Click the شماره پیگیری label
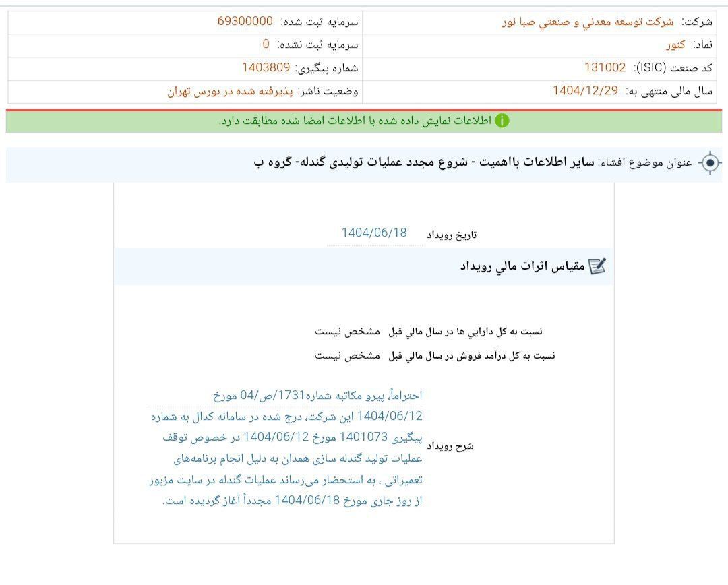This screenshot has height=585, width=728. (x=327, y=68)
